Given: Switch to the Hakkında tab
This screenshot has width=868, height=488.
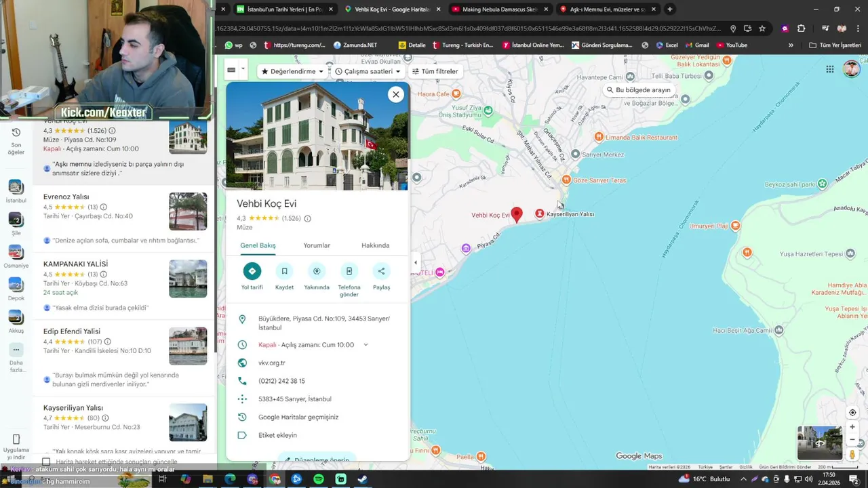Looking at the screenshot, I should (x=375, y=245).
